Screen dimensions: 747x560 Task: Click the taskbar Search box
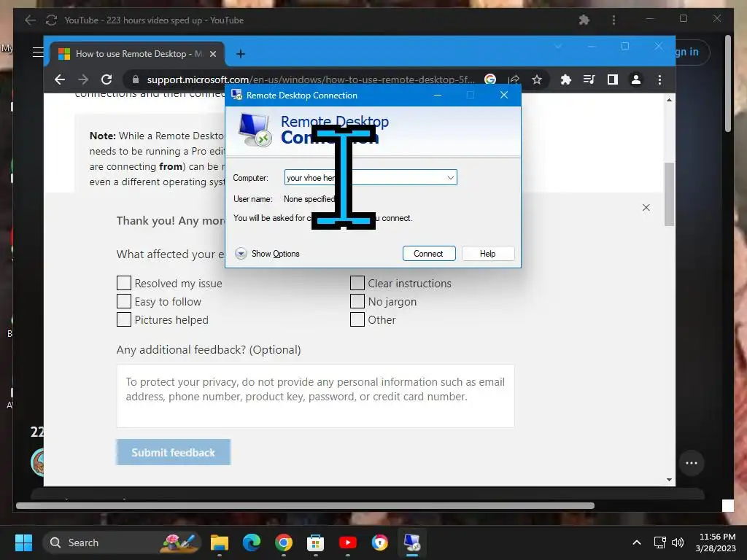point(122,542)
